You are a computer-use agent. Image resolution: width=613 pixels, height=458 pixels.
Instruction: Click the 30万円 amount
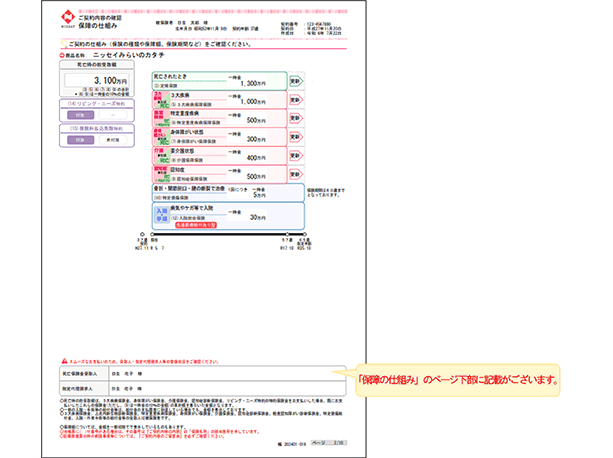click(258, 217)
